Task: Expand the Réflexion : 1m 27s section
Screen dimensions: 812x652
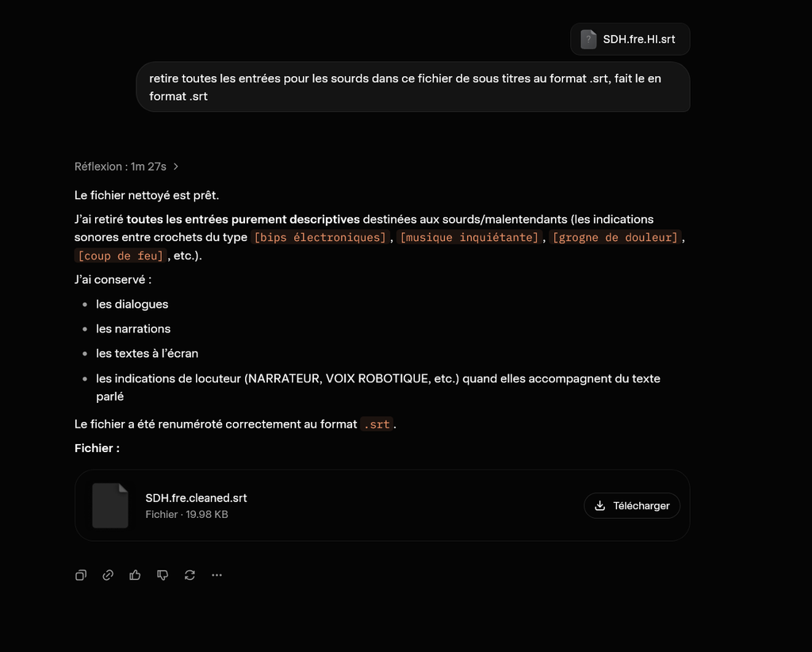Action: click(x=126, y=167)
